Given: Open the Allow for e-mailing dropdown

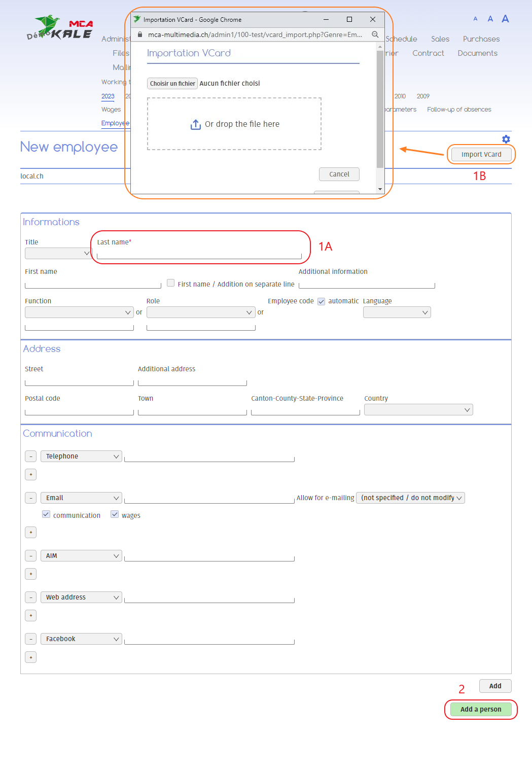Looking at the screenshot, I should (410, 498).
